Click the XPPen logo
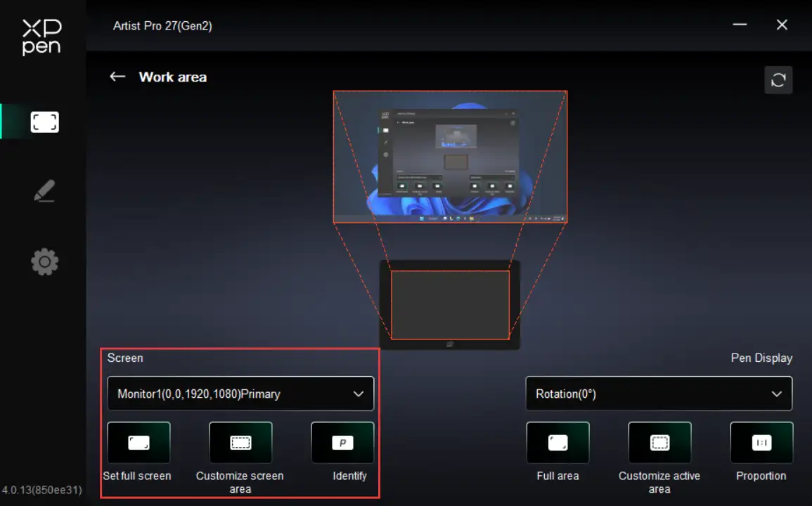The height and width of the screenshot is (506, 812). pos(41,37)
